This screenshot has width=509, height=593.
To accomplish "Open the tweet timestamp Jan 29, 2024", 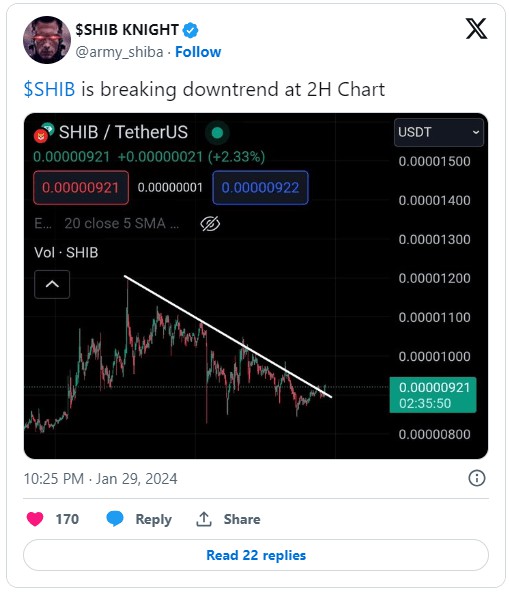I will pos(100,479).
